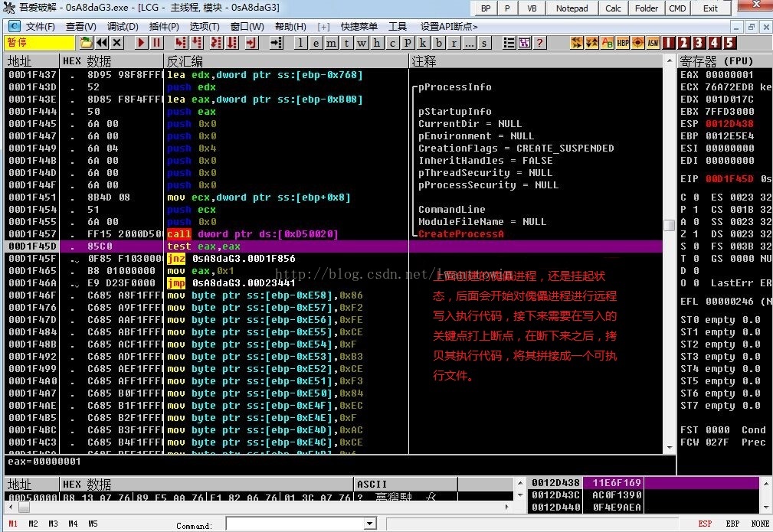Click the Notepad button
The width and height of the screenshot is (773, 532).
[572, 8]
